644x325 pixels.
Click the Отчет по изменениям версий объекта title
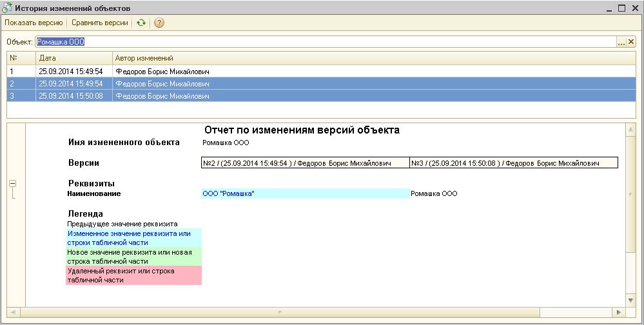302,130
